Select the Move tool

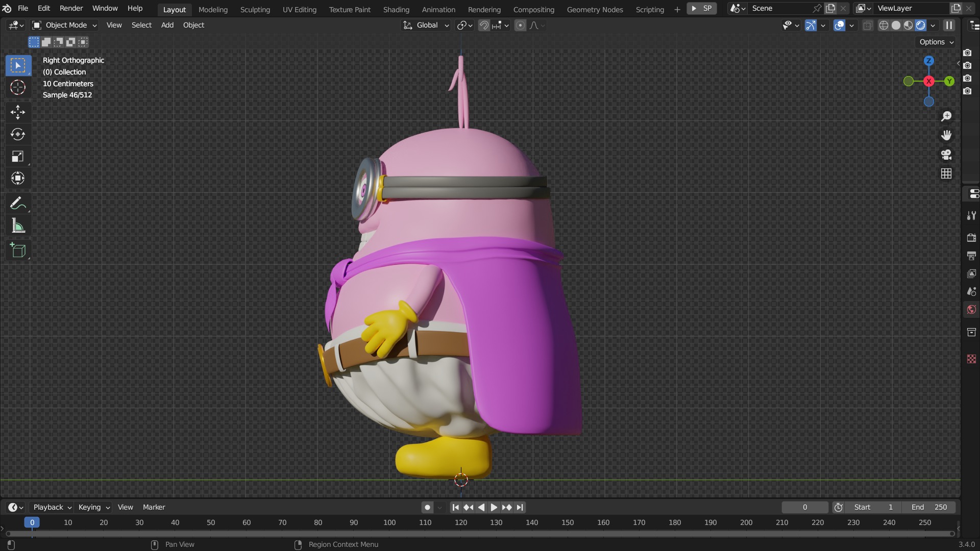(18, 112)
